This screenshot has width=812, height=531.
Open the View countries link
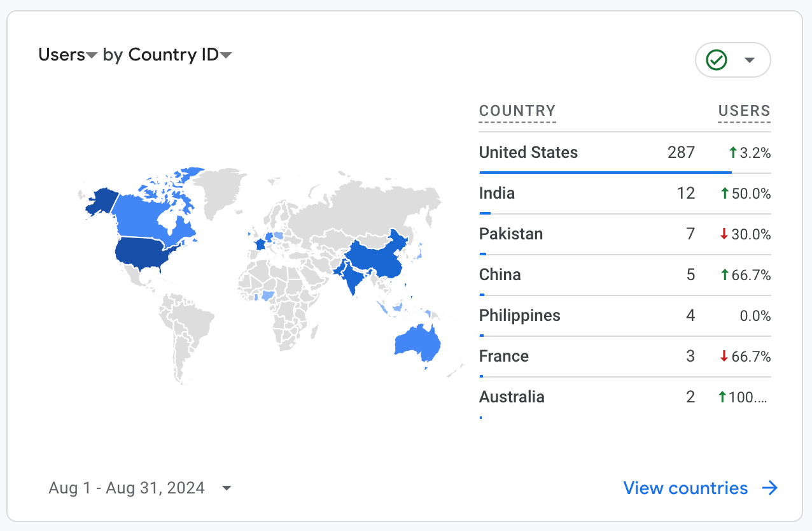(685, 488)
